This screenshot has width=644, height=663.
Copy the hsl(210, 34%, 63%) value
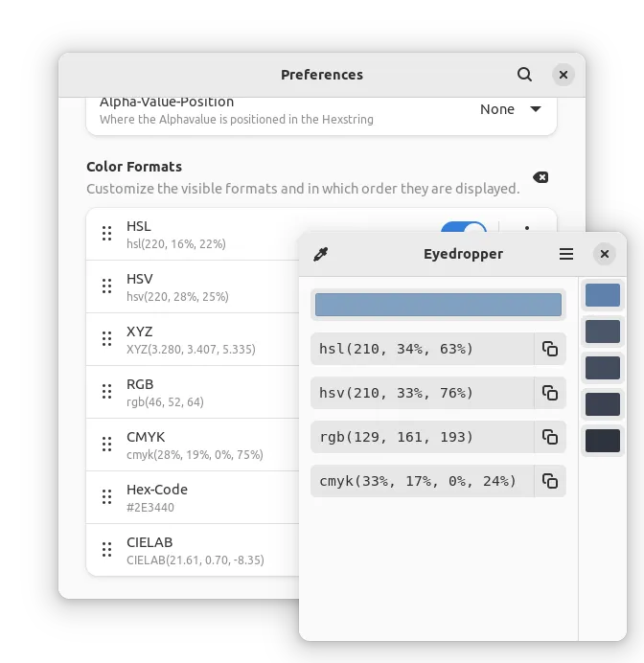coord(550,349)
